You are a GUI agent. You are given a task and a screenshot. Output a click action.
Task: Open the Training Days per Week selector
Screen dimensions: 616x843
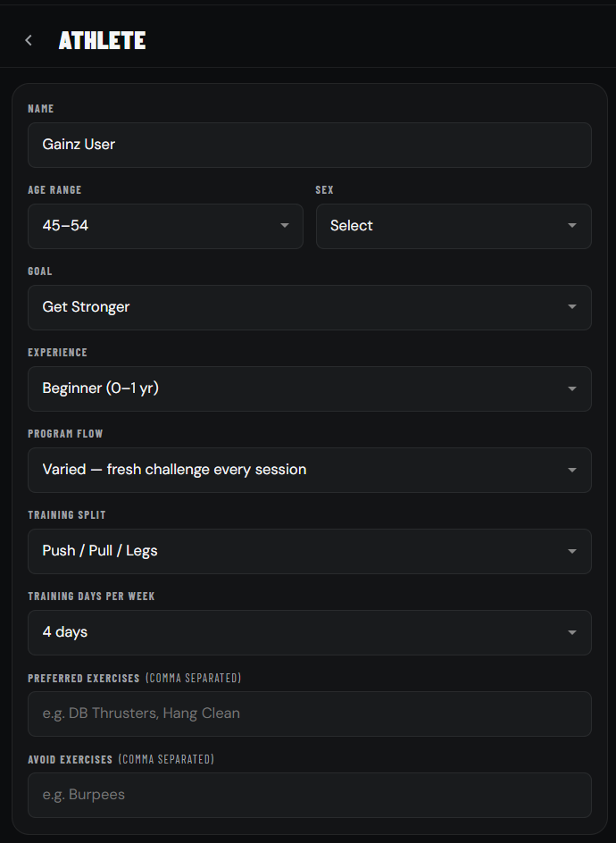pyautogui.click(x=309, y=632)
